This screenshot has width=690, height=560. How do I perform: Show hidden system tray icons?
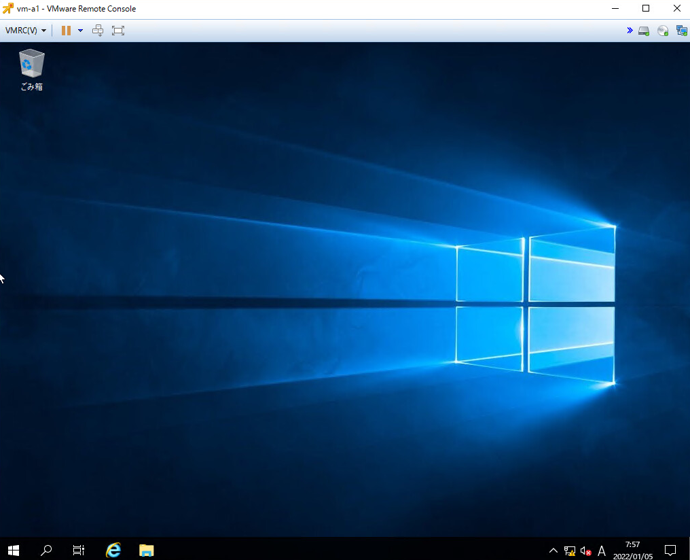(553, 550)
